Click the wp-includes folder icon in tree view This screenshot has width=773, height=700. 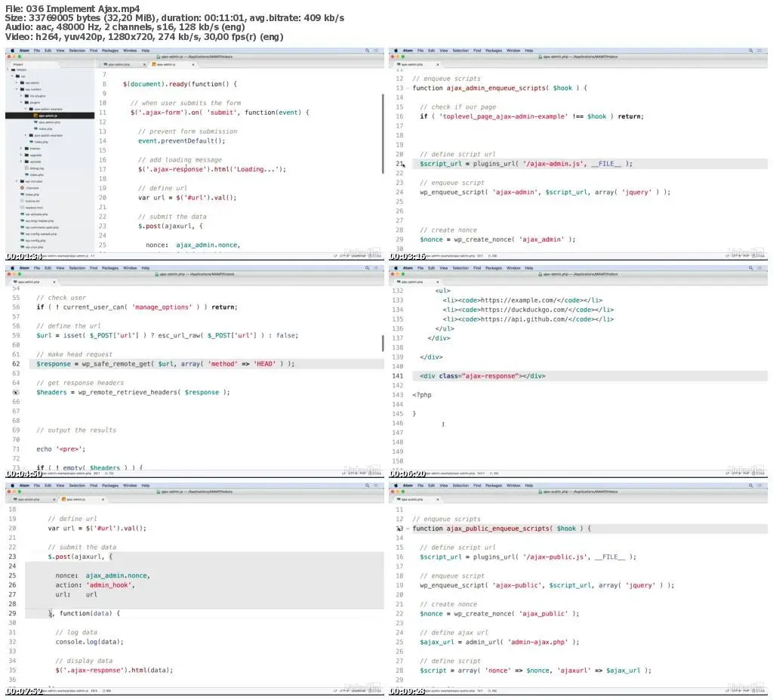pyautogui.click(x=22, y=181)
